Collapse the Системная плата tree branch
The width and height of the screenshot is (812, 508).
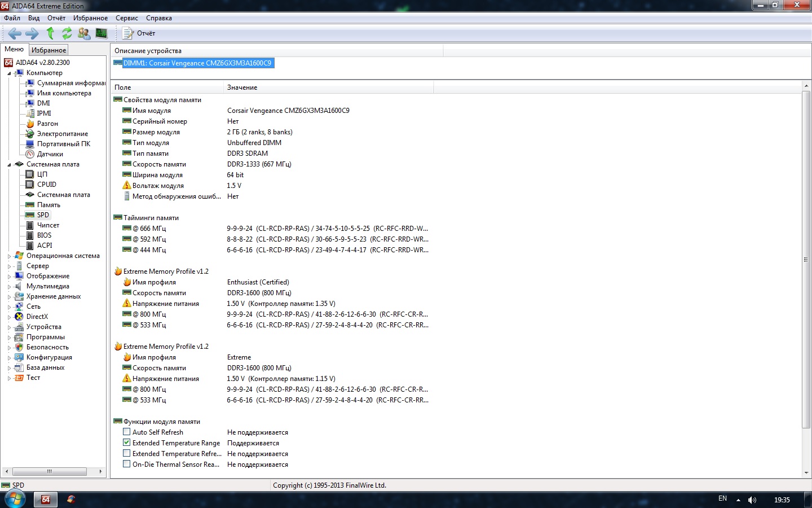9,165
